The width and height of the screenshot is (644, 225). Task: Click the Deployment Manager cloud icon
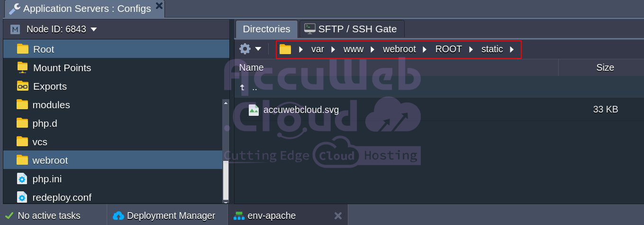(x=118, y=216)
